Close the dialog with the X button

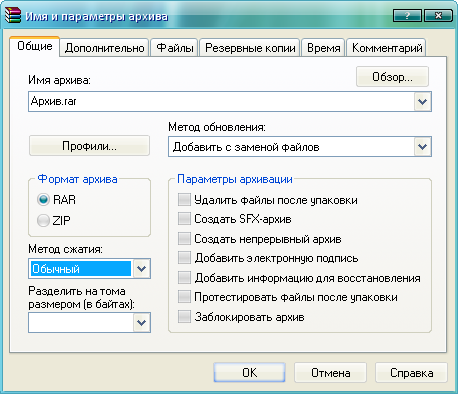(x=438, y=15)
